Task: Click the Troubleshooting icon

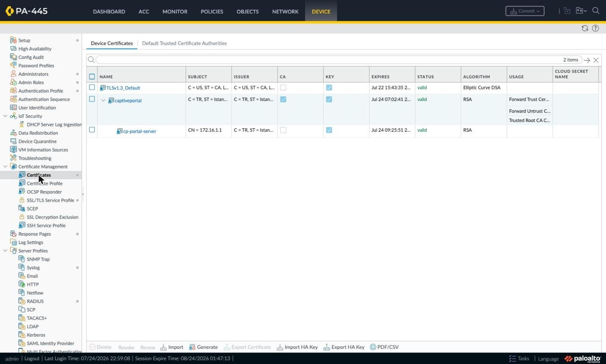Action: pyautogui.click(x=13, y=158)
